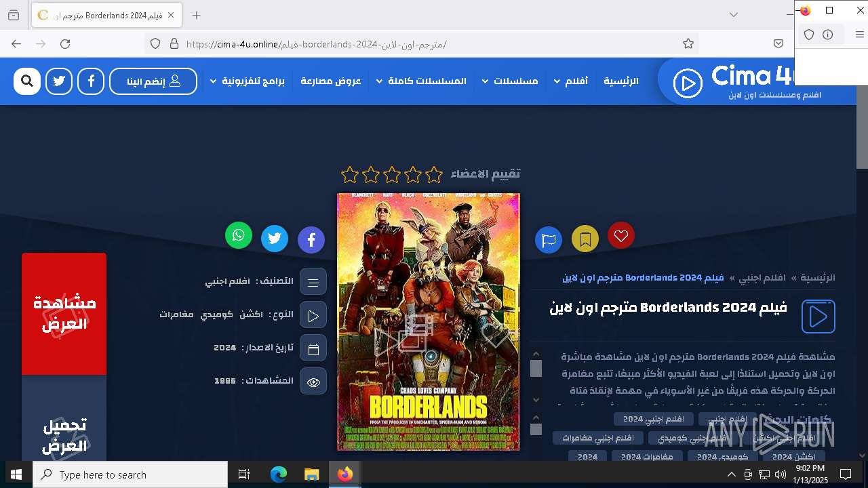Screen dimensions: 868x488
Task: Open the site search icon
Action: click(27, 81)
